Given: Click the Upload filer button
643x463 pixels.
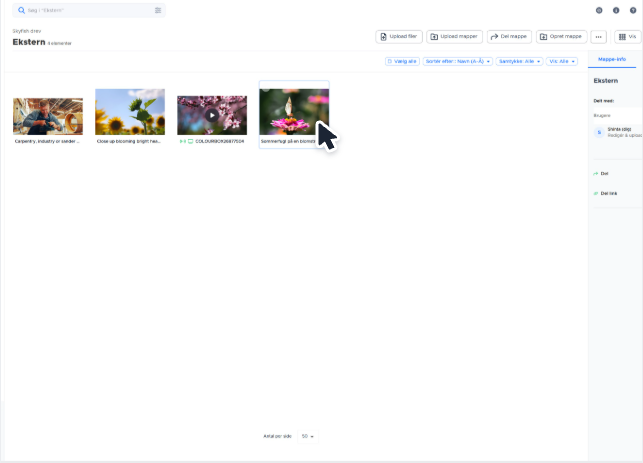Looking at the screenshot, I should click(x=399, y=36).
